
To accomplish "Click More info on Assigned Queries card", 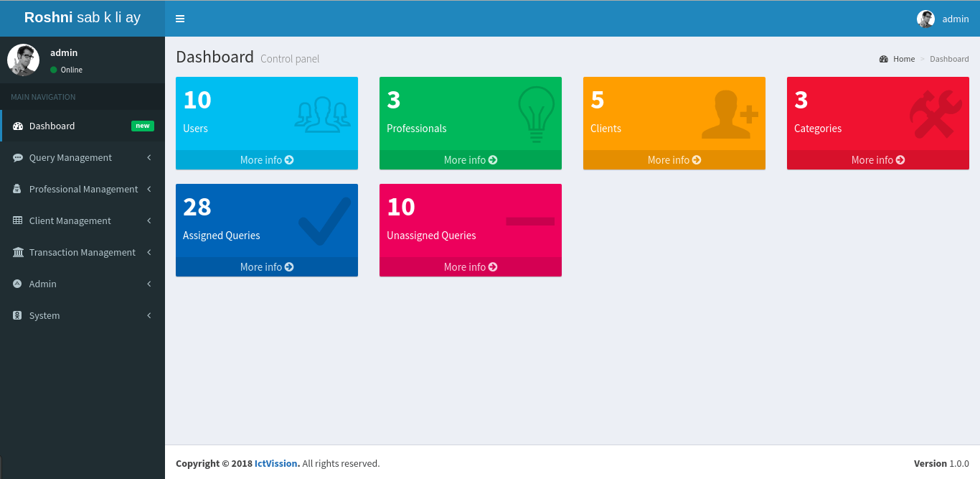I will 267,266.
